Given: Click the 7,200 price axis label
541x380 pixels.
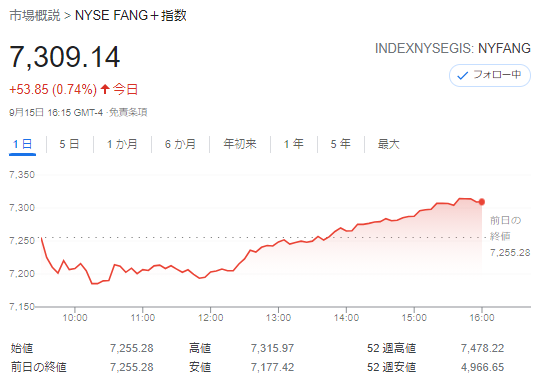Looking at the screenshot, I should (x=22, y=274).
